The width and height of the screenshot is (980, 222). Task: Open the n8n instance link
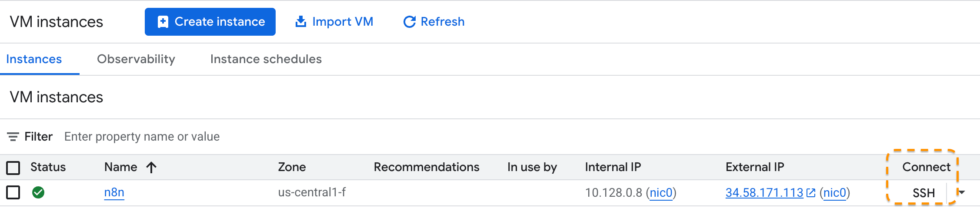tap(114, 192)
